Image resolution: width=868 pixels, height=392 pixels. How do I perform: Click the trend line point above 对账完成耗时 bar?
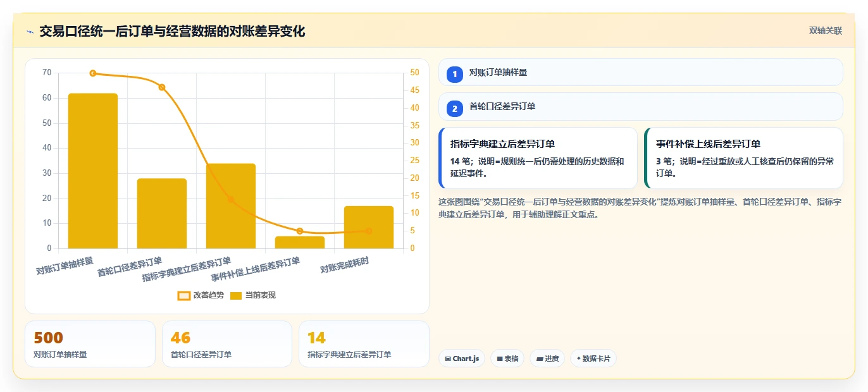pyautogui.click(x=369, y=231)
